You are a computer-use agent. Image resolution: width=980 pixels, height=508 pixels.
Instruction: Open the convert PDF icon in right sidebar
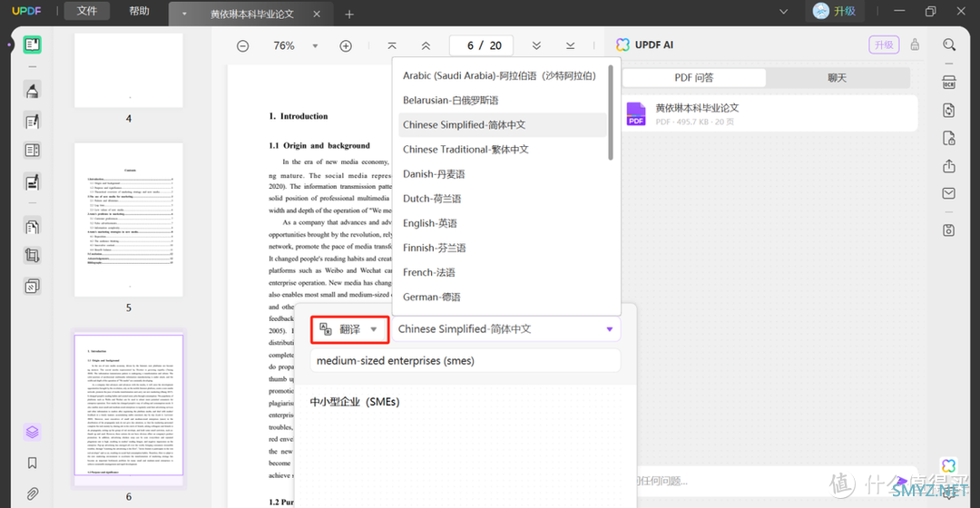[x=949, y=111]
